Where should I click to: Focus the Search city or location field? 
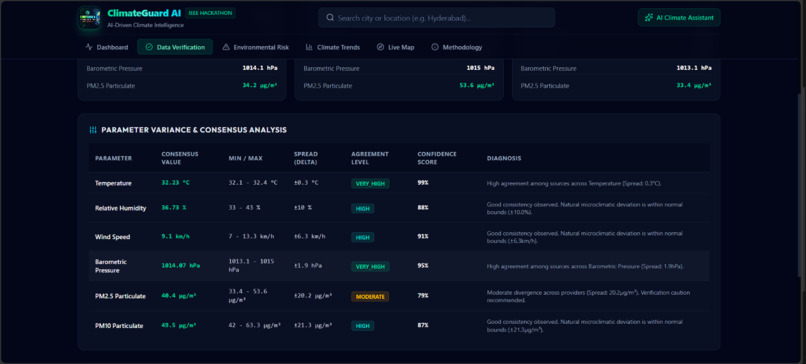[436, 17]
